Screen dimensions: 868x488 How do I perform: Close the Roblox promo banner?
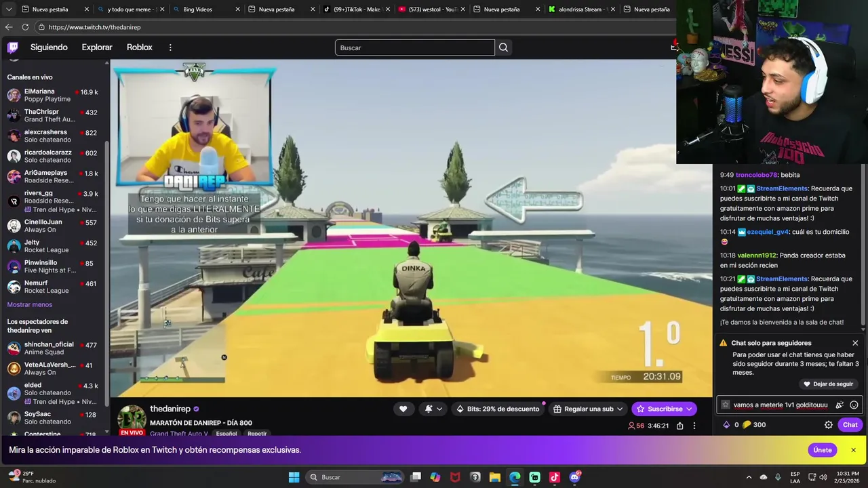tap(853, 450)
